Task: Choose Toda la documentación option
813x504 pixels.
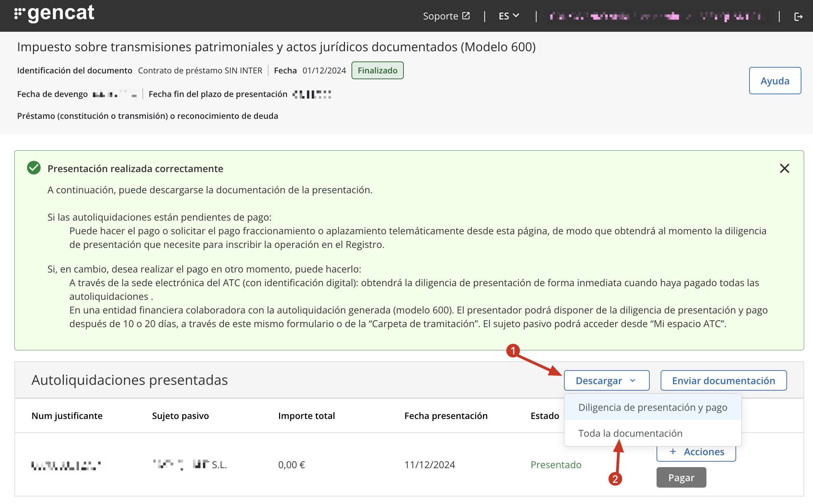Action: [x=630, y=433]
